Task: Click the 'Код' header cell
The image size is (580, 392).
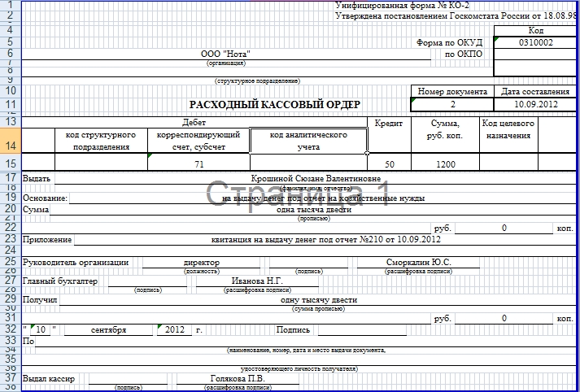Action: pyautogui.click(x=535, y=31)
